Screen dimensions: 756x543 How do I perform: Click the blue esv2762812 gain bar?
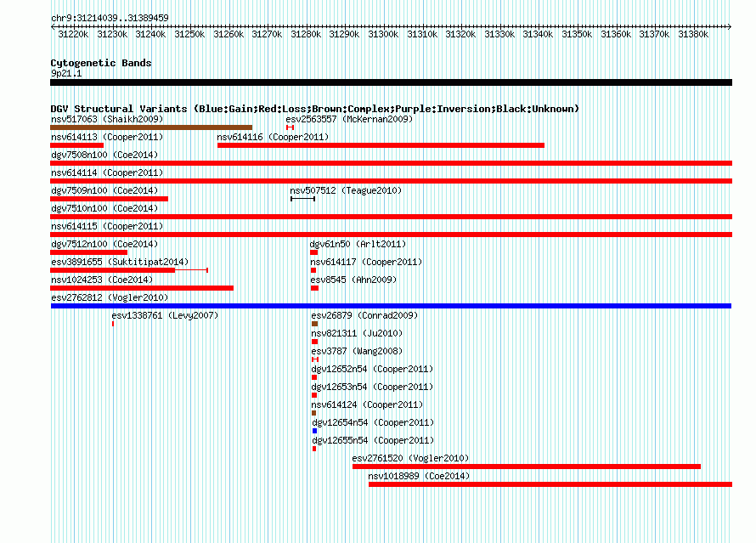(391, 306)
